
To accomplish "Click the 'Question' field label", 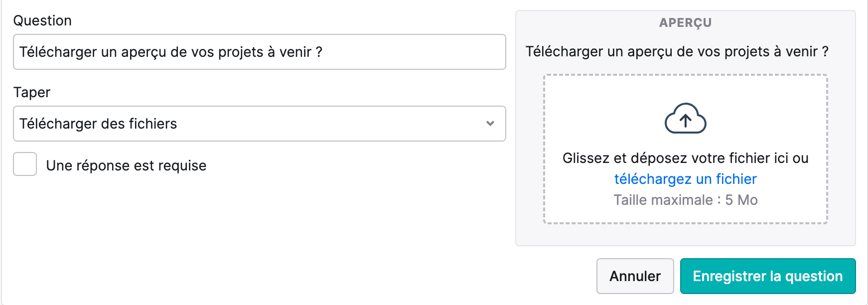I will tap(42, 20).
